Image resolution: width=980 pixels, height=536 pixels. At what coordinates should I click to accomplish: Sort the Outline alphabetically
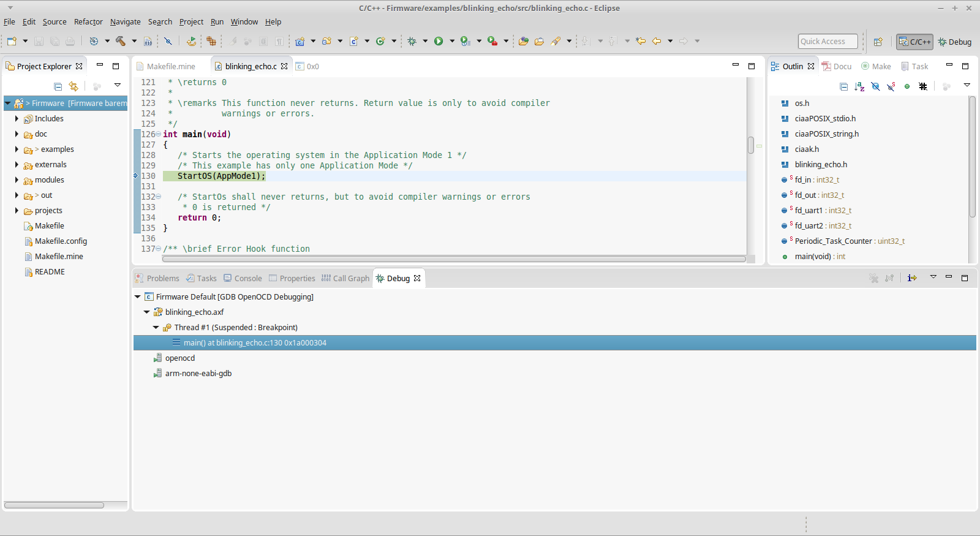pos(859,86)
